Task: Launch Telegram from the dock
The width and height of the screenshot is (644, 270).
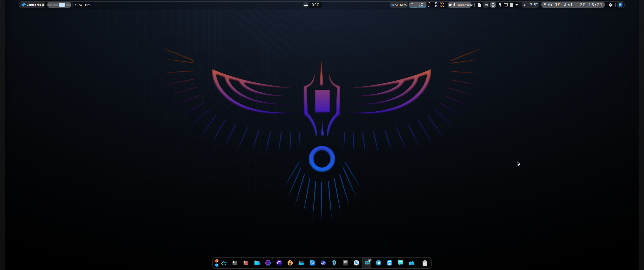Action: (379, 263)
